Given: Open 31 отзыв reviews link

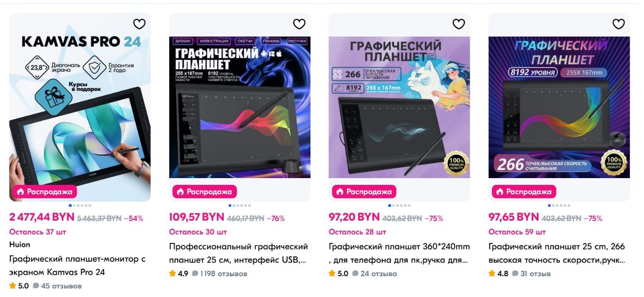Looking at the screenshot, I should (x=531, y=273).
